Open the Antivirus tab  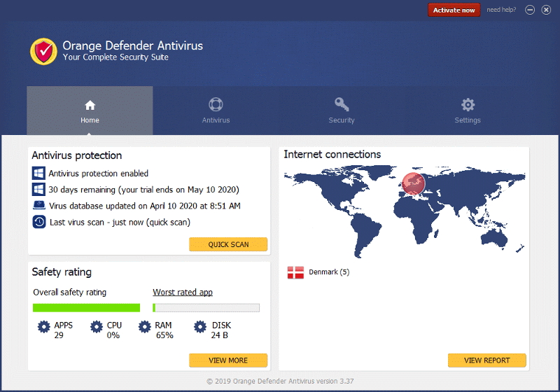click(x=216, y=111)
